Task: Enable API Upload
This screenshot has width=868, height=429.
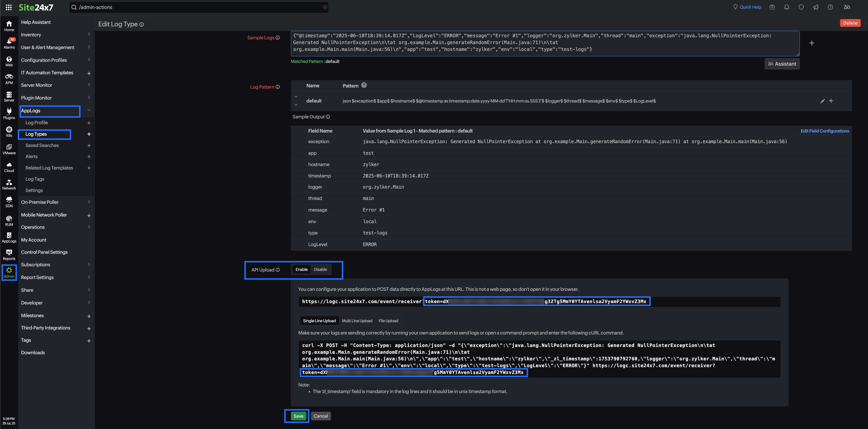Action: click(x=301, y=269)
